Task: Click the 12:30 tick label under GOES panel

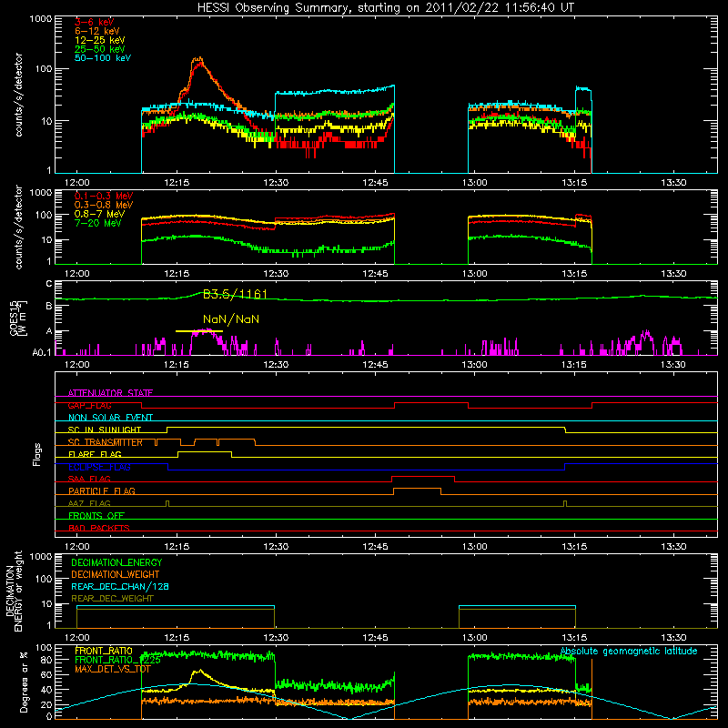Action: tap(276, 365)
